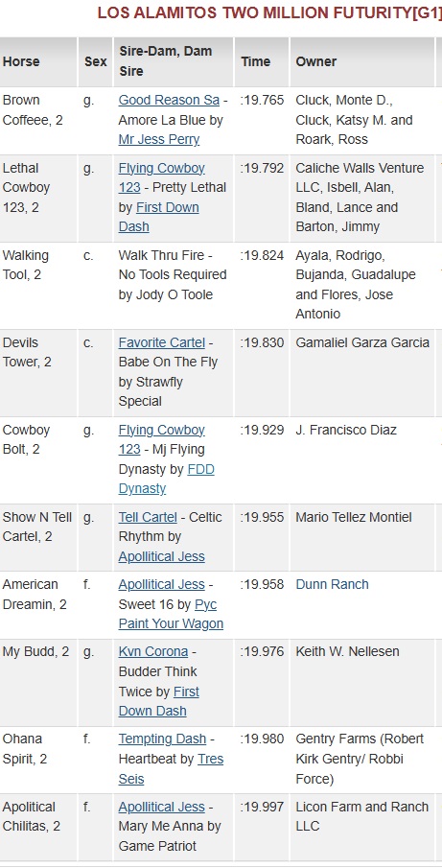Open the Kvn Corona sire link

click(x=153, y=651)
